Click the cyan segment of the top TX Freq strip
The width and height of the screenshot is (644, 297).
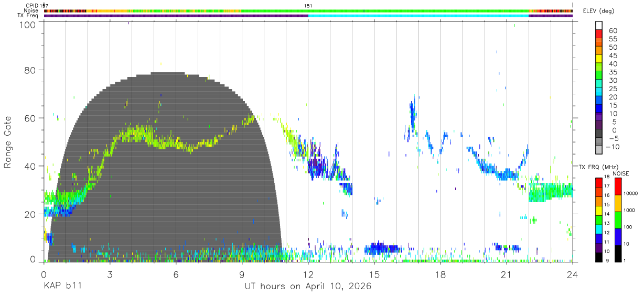coord(418,15)
